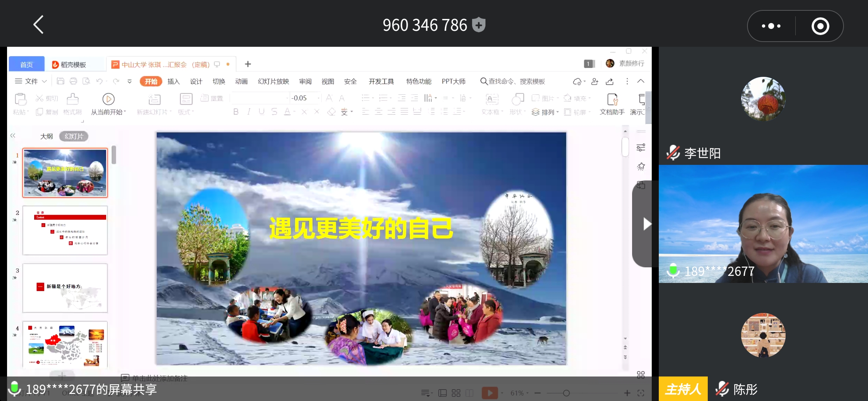The image size is (868, 401).
Task: Click the zoom-out minus button
Action: (537, 393)
